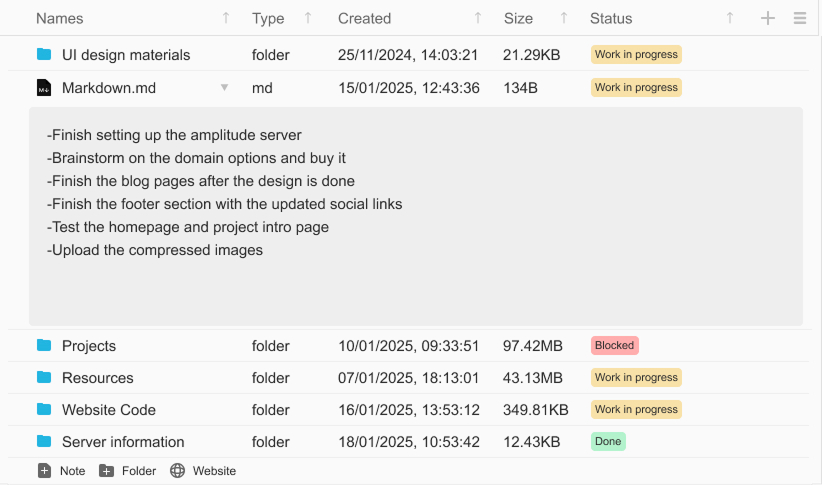
Task: Click the 18/01/2025, 10:53:42 date
Action: point(409,441)
